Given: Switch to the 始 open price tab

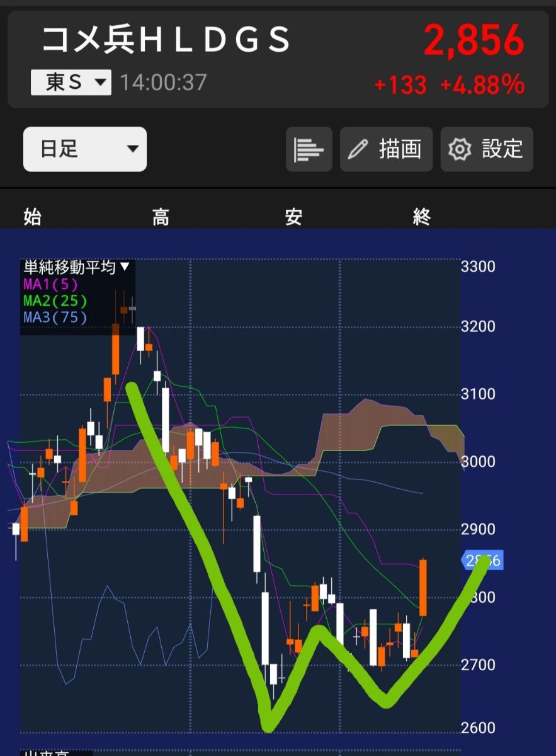Looking at the screenshot, I should [31, 217].
